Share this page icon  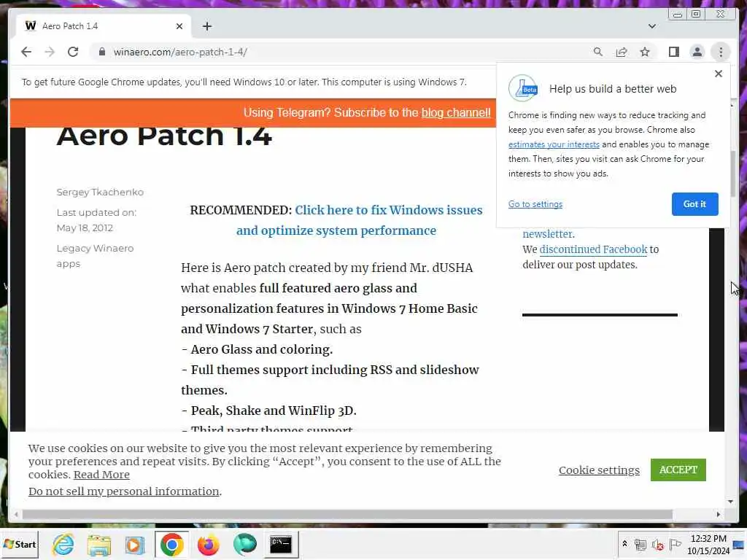pyautogui.click(x=622, y=52)
